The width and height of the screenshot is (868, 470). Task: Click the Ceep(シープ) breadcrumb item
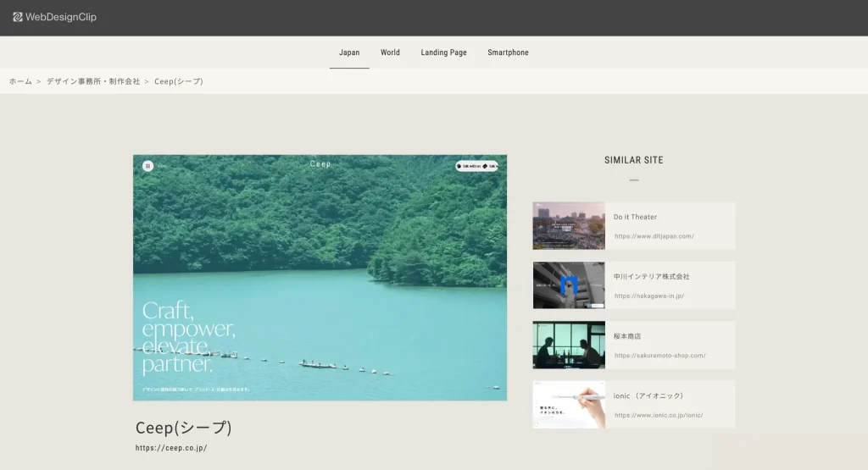click(179, 81)
